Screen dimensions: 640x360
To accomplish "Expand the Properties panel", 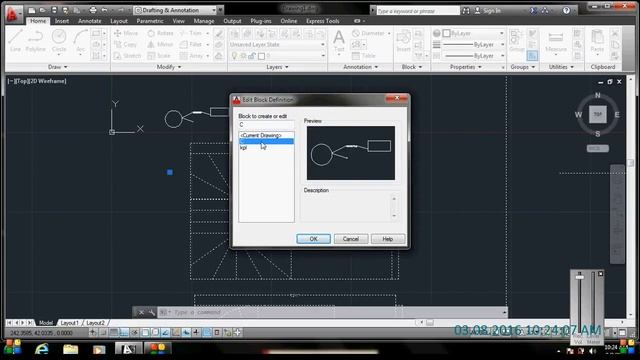I will [x=466, y=67].
